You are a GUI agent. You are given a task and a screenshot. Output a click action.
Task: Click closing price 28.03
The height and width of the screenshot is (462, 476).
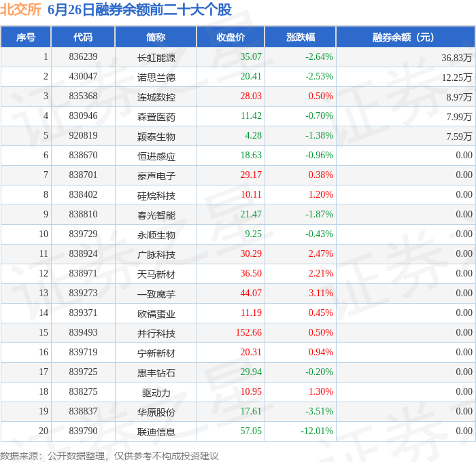(x=251, y=96)
